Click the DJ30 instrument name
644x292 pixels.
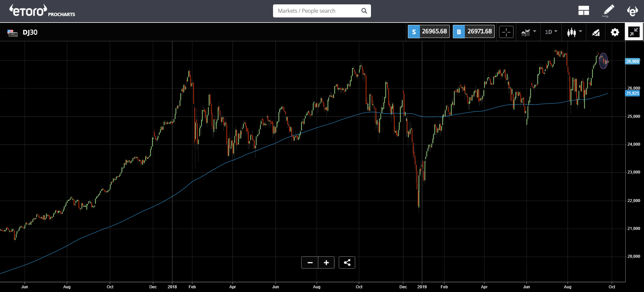point(30,32)
